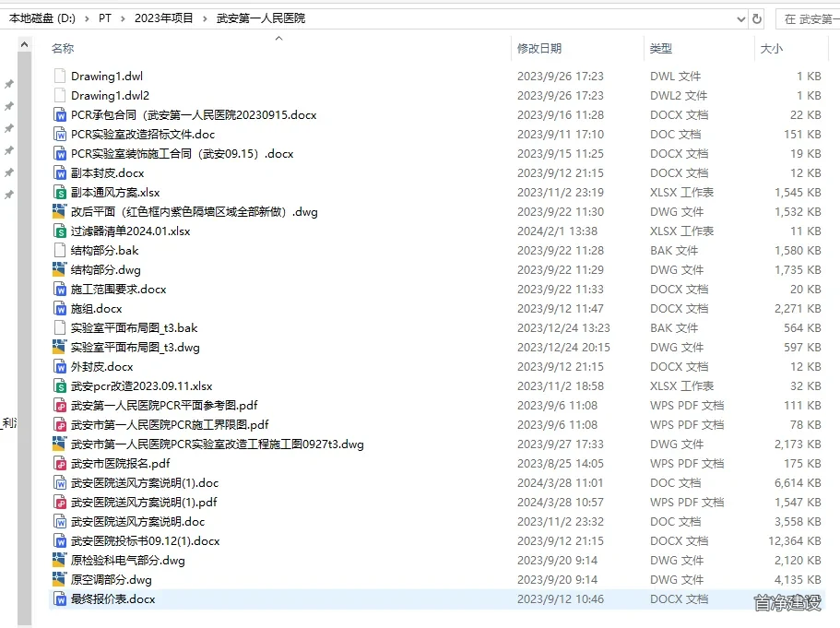840x628 pixels.
Task: Click the 武安医院送风方案说明(1).doc icon
Action: point(60,483)
